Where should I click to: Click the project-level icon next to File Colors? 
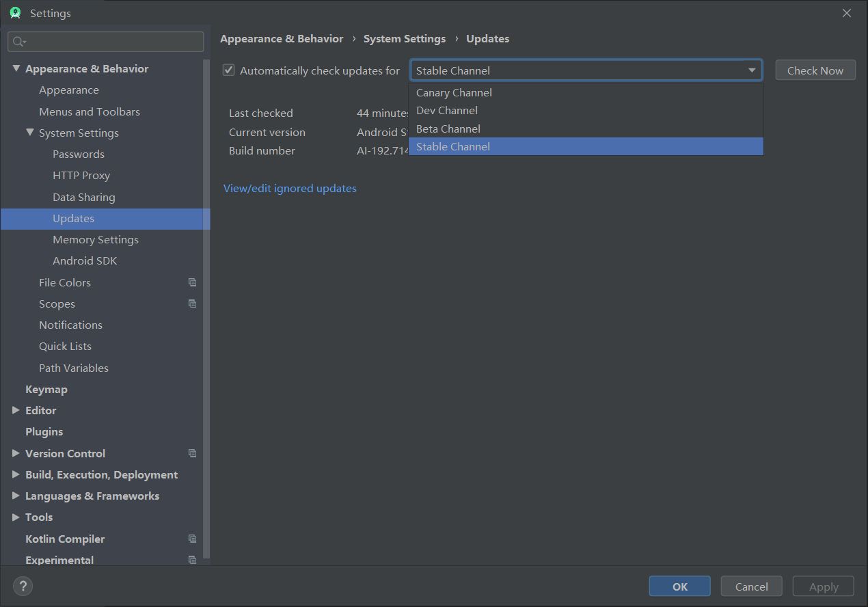(192, 282)
